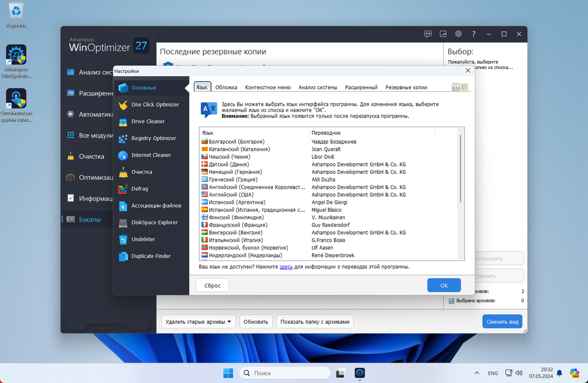This screenshot has height=383, width=588.
Task: Select Испанский (Аргентина) language
Action: [233, 202]
